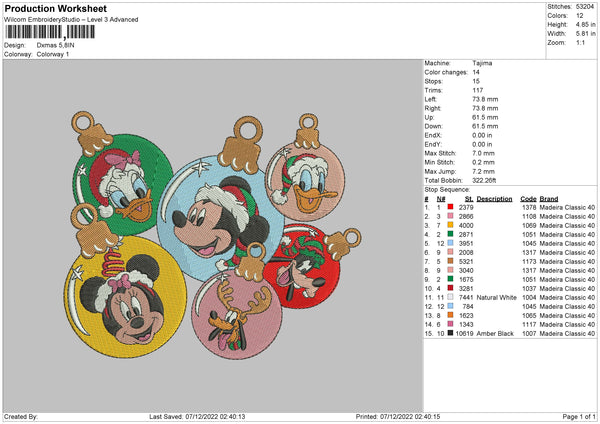Viewport: 600px width, 424px height.
Task: Select the 'Colorway 1' value
Action: pyautogui.click(x=53, y=54)
